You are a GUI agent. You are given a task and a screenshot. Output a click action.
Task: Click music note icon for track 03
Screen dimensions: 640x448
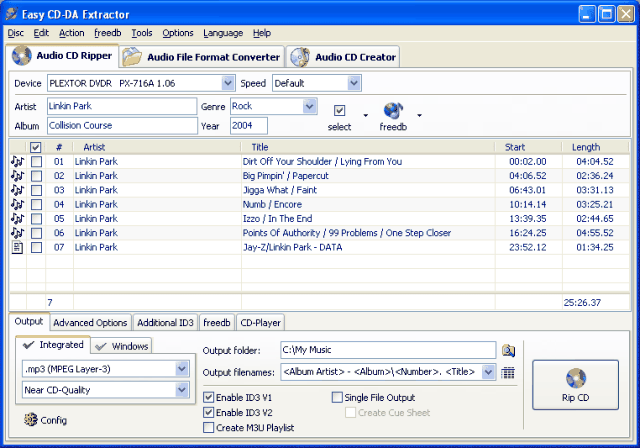coord(18,190)
